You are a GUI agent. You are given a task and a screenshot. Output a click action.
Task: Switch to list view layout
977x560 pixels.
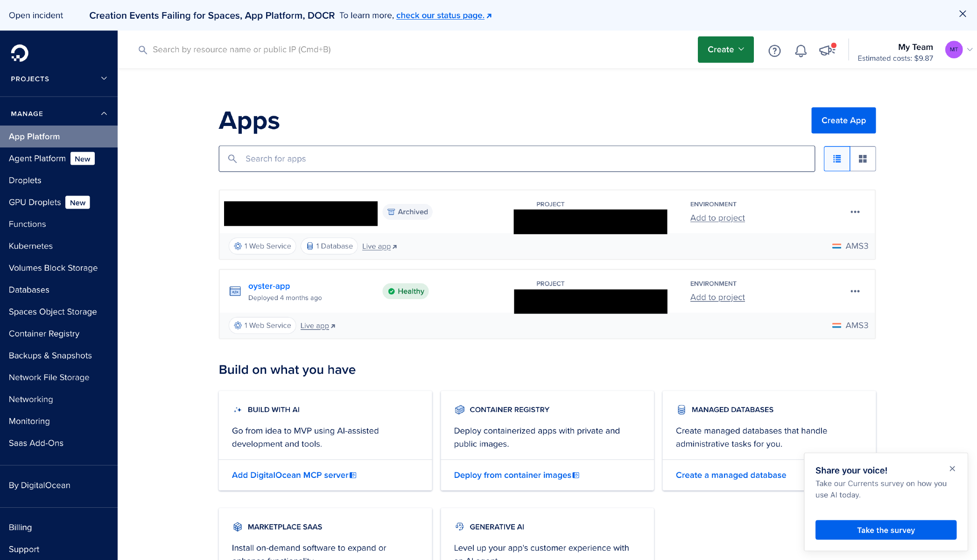pyautogui.click(x=837, y=159)
